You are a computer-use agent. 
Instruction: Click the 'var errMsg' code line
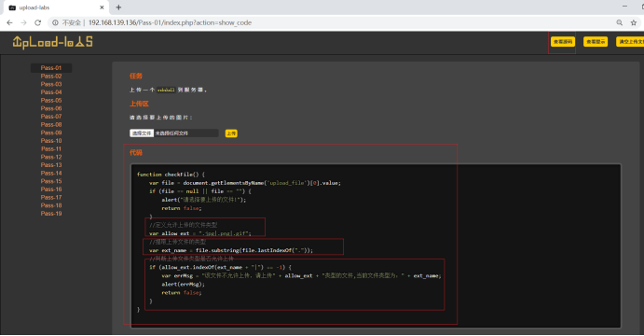point(301,276)
